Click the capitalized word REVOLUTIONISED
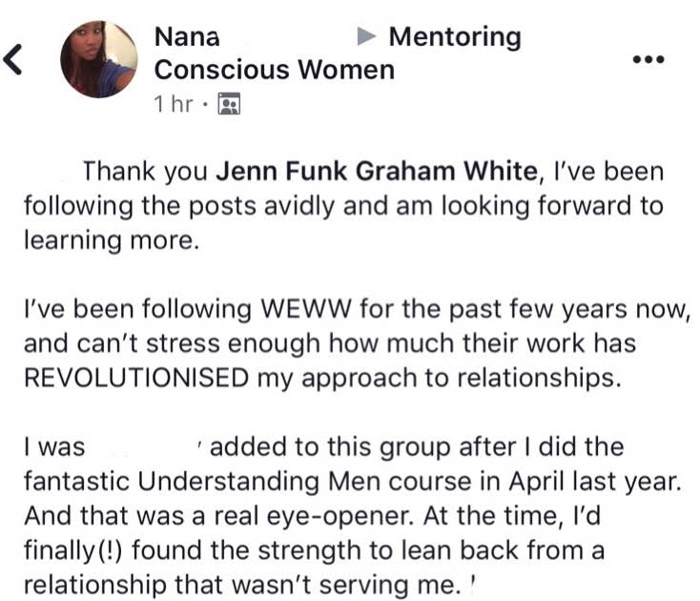The width and height of the screenshot is (700, 601). tap(136, 378)
